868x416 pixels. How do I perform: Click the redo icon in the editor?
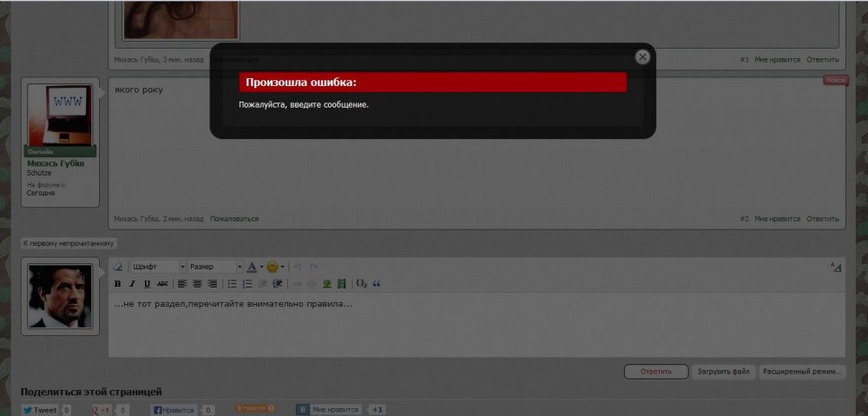pos(313,267)
